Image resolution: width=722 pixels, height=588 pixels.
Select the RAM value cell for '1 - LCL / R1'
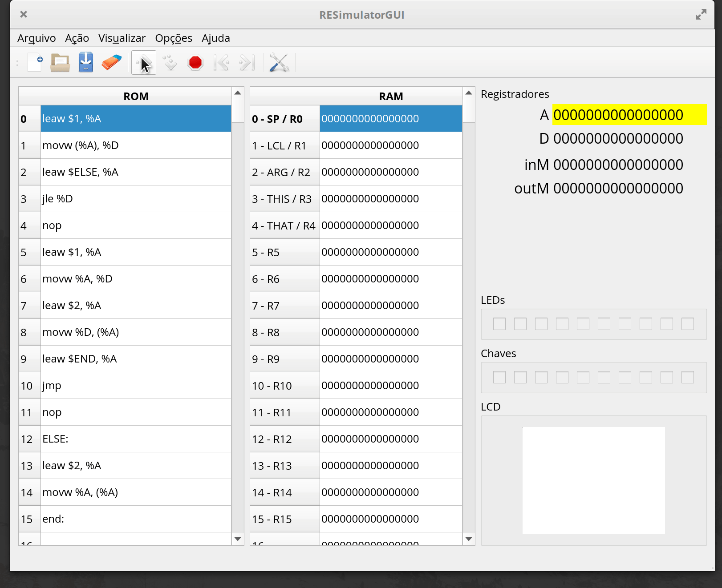pyautogui.click(x=391, y=145)
